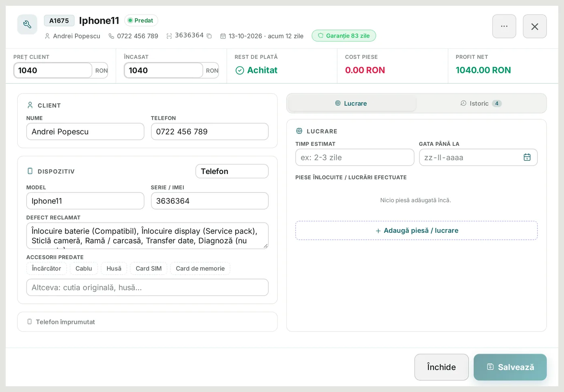
Task: Edit the Preț client amount field
Action: click(53, 71)
